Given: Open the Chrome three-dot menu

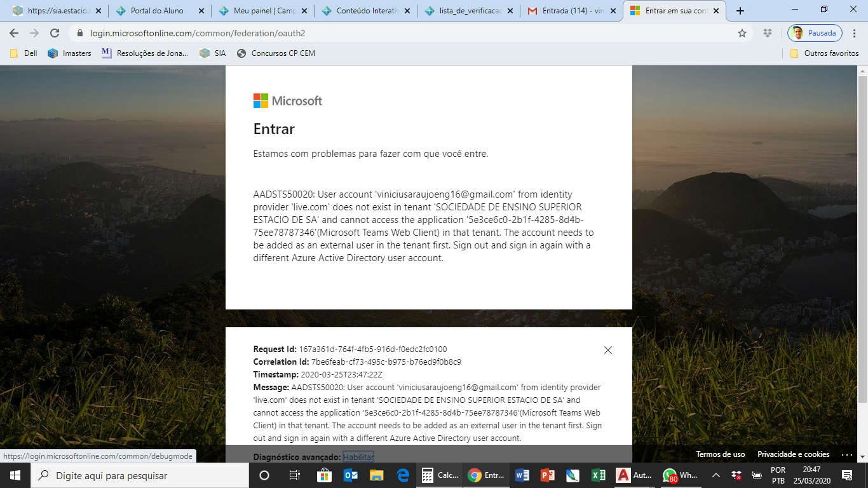Looking at the screenshot, I should [x=855, y=33].
